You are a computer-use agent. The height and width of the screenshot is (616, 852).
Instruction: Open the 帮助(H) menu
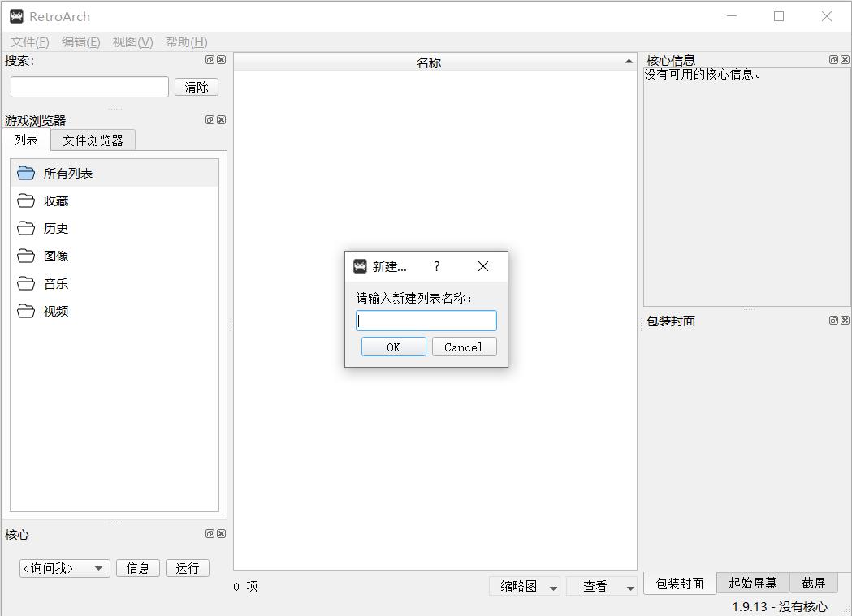(186, 41)
